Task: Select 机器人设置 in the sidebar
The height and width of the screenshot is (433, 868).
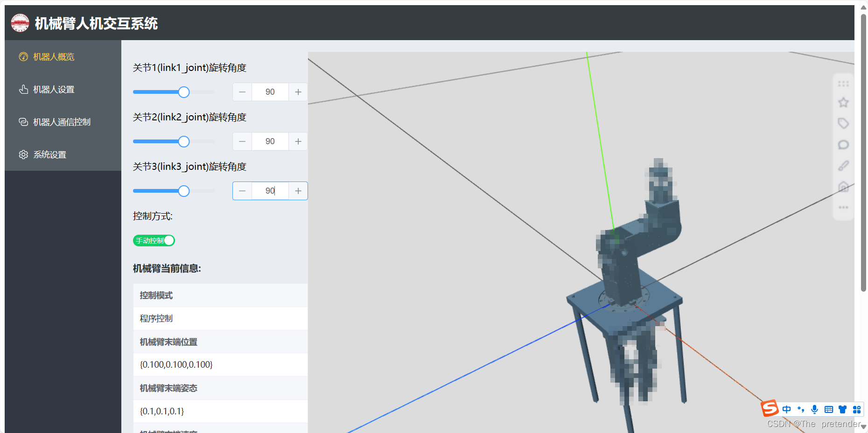Action: tap(53, 89)
